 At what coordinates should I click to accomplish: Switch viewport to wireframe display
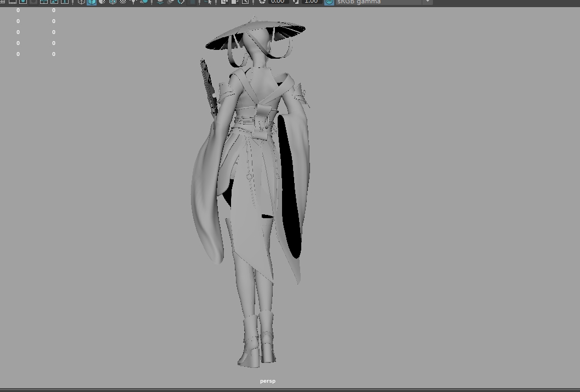(x=81, y=2)
